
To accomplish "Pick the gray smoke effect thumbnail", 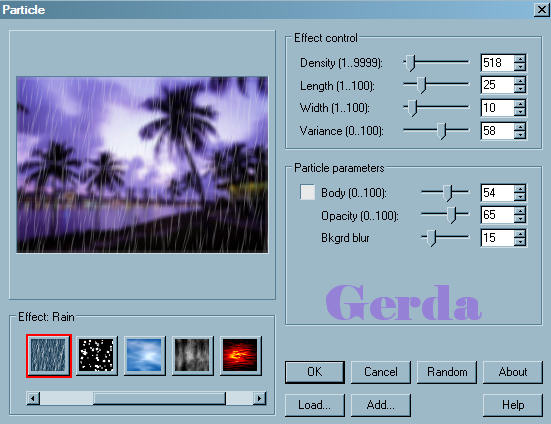I will tap(193, 356).
